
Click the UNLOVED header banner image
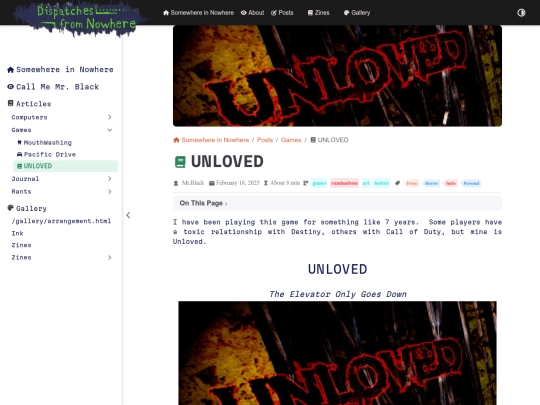(x=337, y=76)
